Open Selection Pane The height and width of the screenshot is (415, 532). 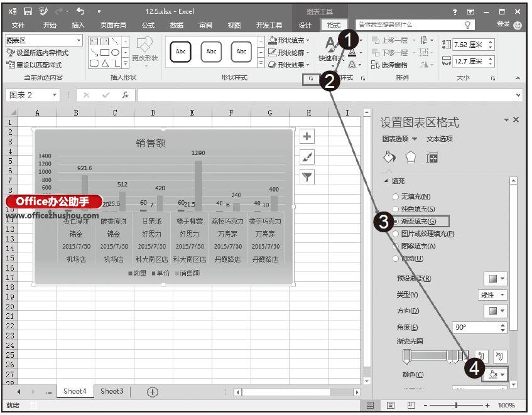[390, 65]
